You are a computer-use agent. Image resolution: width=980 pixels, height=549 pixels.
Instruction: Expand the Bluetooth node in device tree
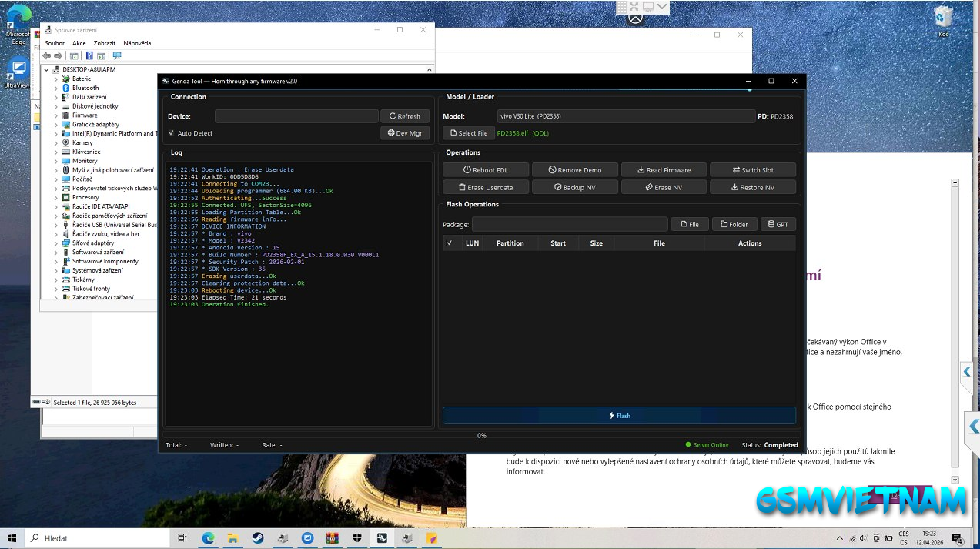pos(56,88)
